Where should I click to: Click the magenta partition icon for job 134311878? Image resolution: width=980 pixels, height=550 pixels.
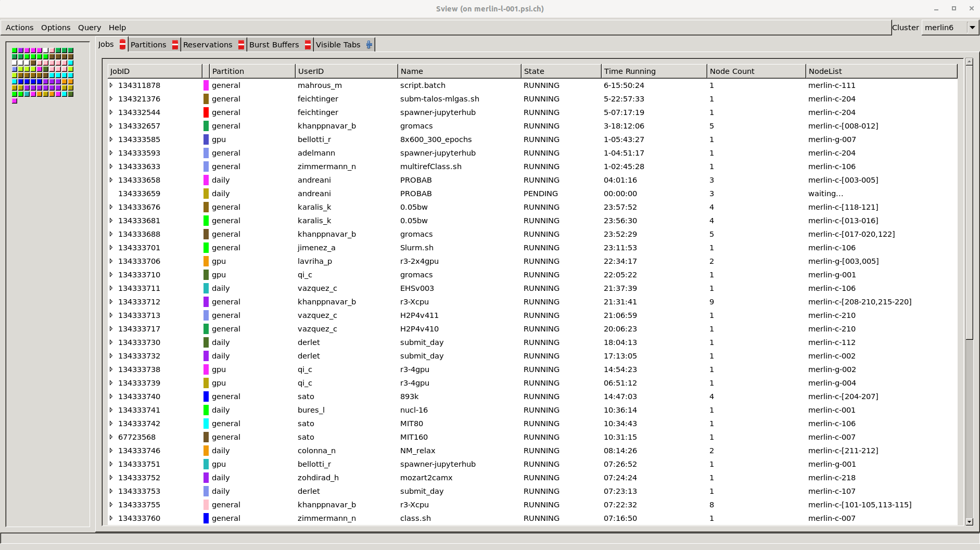(x=206, y=85)
